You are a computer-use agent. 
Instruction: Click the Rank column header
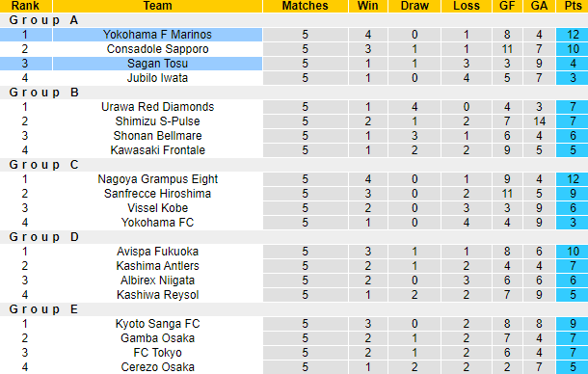tap(25, 6)
